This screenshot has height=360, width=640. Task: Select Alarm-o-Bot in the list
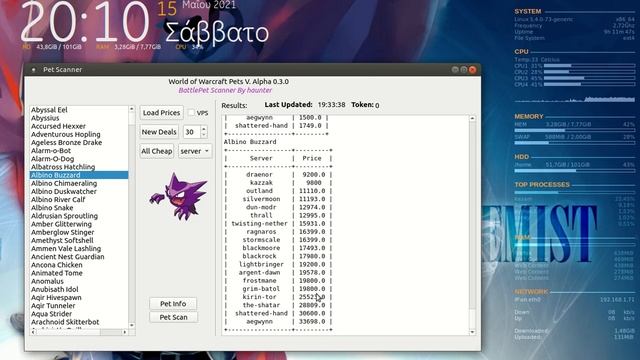point(79,151)
